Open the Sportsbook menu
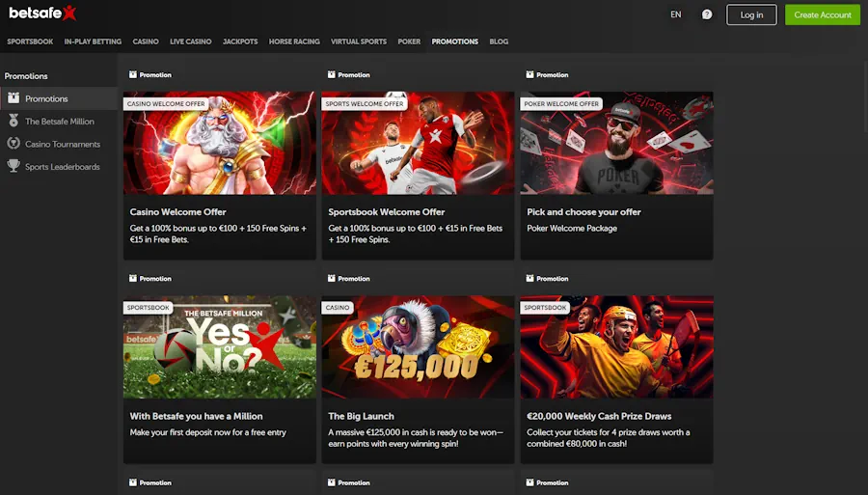This screenshot has height=495, width=868. click(30, 41)
